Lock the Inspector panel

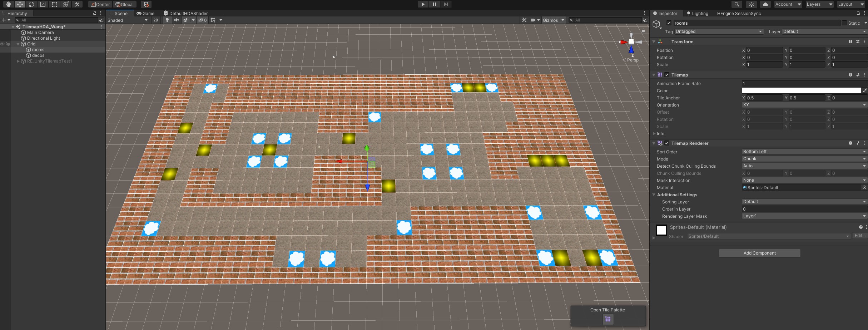tap(858, 13)
